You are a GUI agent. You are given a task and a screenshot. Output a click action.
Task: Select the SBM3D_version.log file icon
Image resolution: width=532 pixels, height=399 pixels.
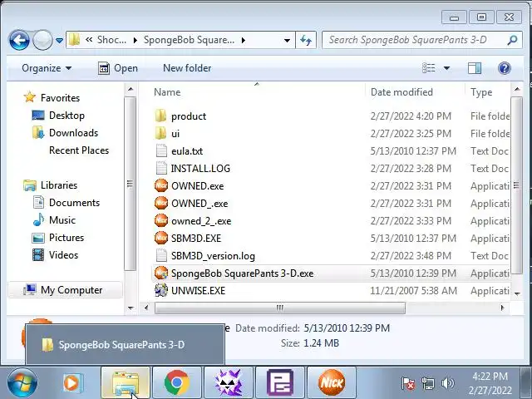161,256
